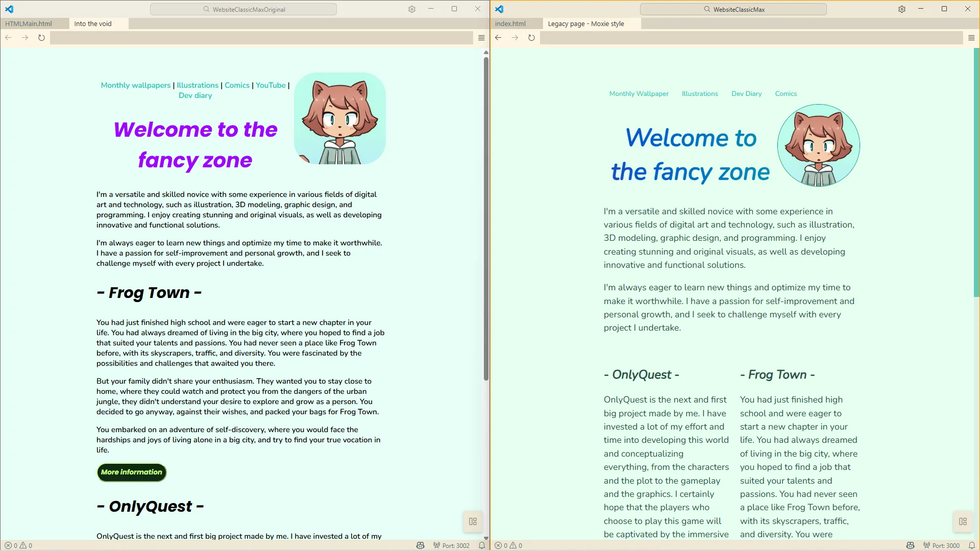Click reload icon in right browser preview
Screen dimensions: 980x551
(x=531, y=38)
